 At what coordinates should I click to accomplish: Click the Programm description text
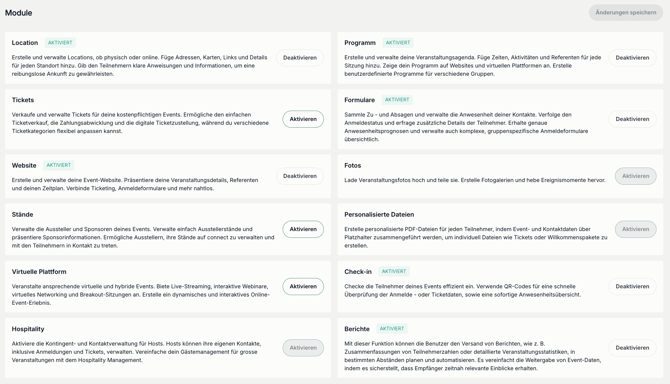click(x=473, y=66)
